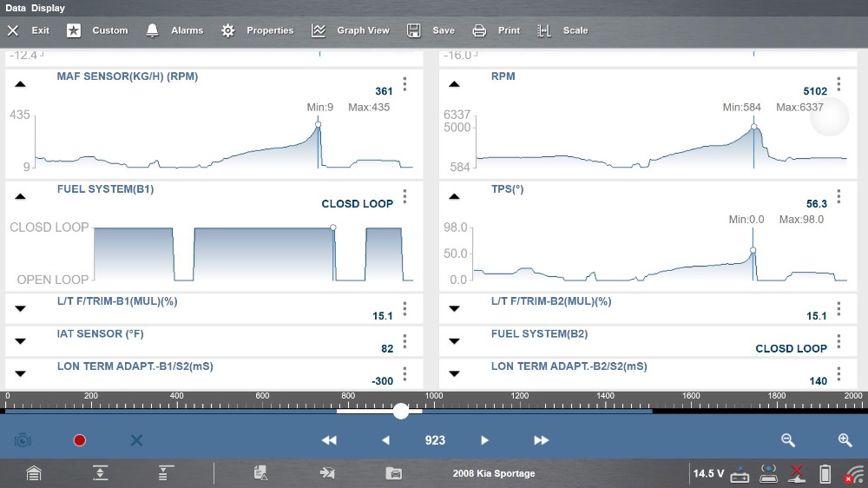Image resolution: width=868 pixels, height=488 pixels.
Task: Zoom in with the magnifier plus icon
Action: click(x=845, y=440)
